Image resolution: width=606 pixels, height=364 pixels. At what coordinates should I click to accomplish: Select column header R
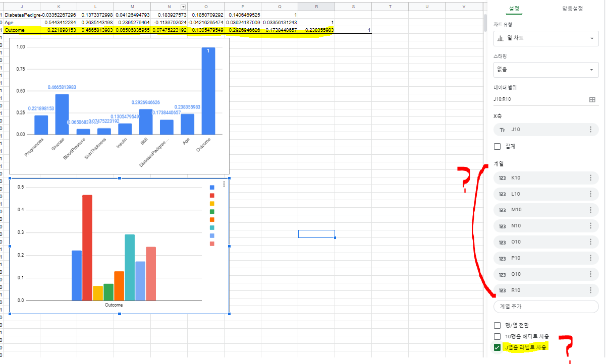[x=316, y=7]
